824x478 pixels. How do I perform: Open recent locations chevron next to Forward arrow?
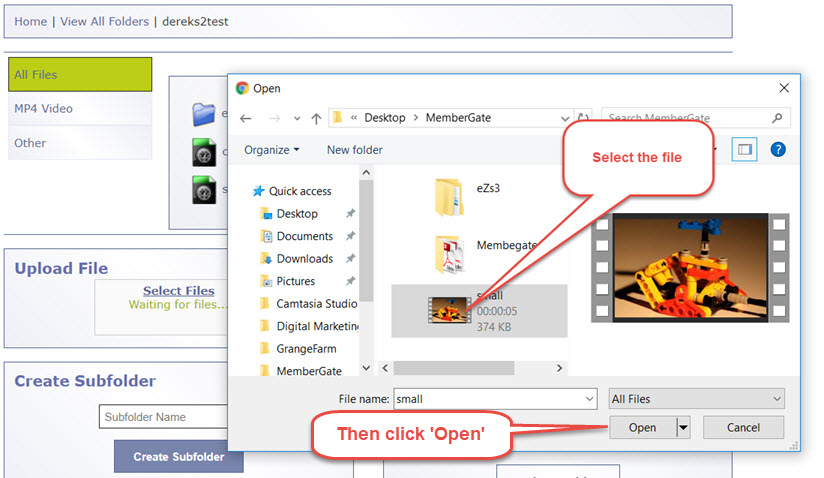[x=297, y=119]
